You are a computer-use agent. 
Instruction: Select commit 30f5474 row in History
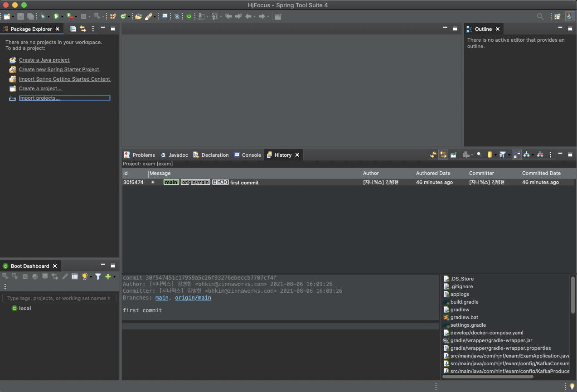[348, 182]
